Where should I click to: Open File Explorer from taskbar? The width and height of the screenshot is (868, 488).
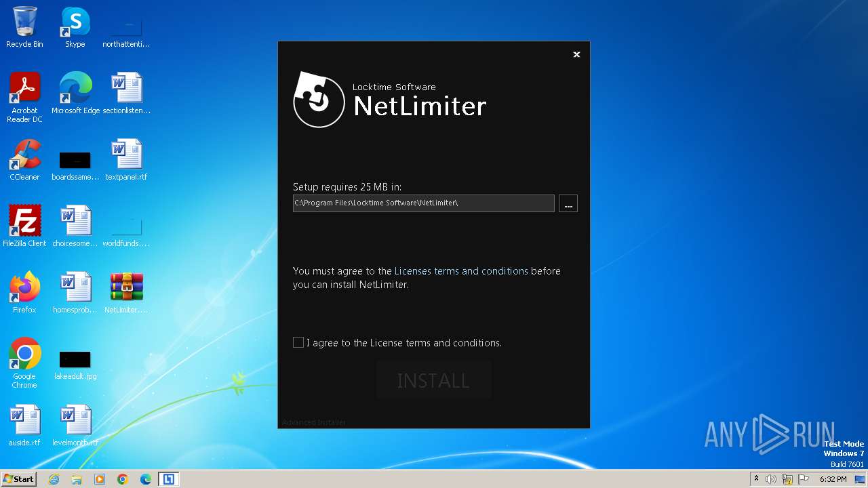77,479
